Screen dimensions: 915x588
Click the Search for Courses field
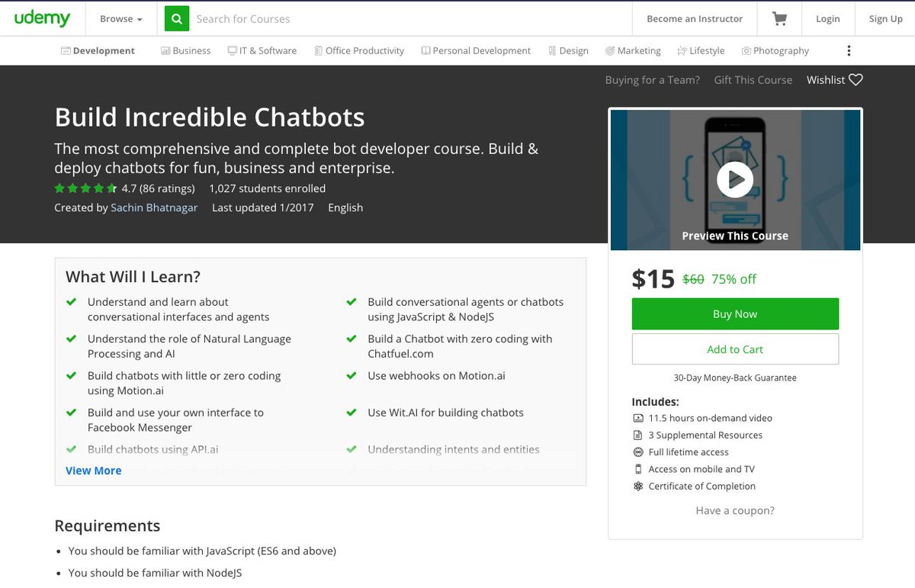pos(409,19)
